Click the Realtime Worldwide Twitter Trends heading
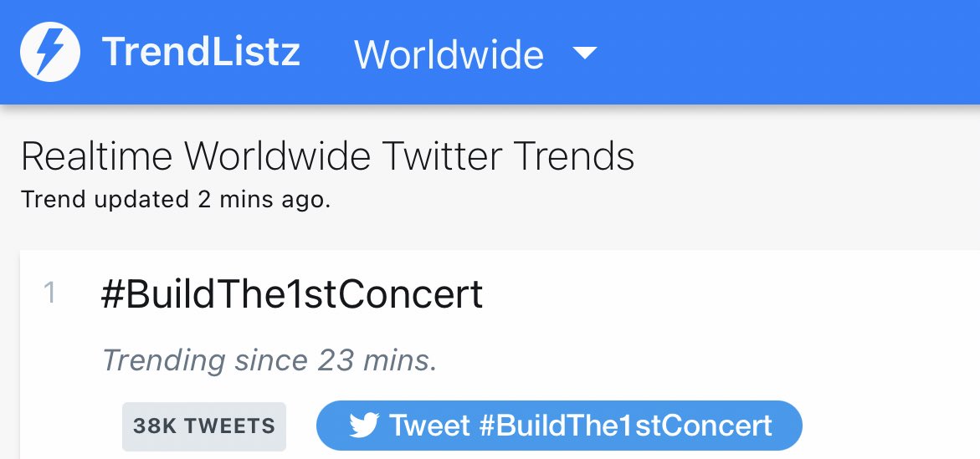This screenshot has width=980, height=459. 328,156
